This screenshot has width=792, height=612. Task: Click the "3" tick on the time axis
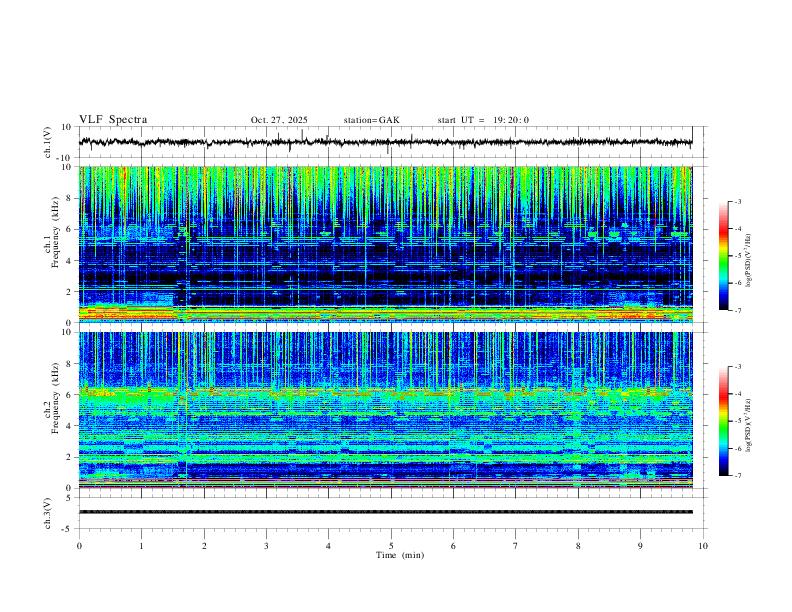[x=266, y=546]
